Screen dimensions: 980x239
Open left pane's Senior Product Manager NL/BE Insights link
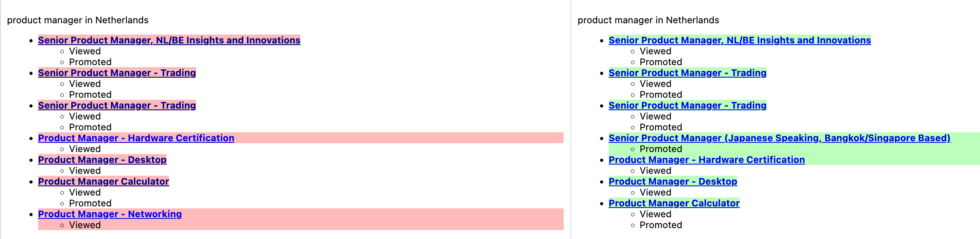169,40
